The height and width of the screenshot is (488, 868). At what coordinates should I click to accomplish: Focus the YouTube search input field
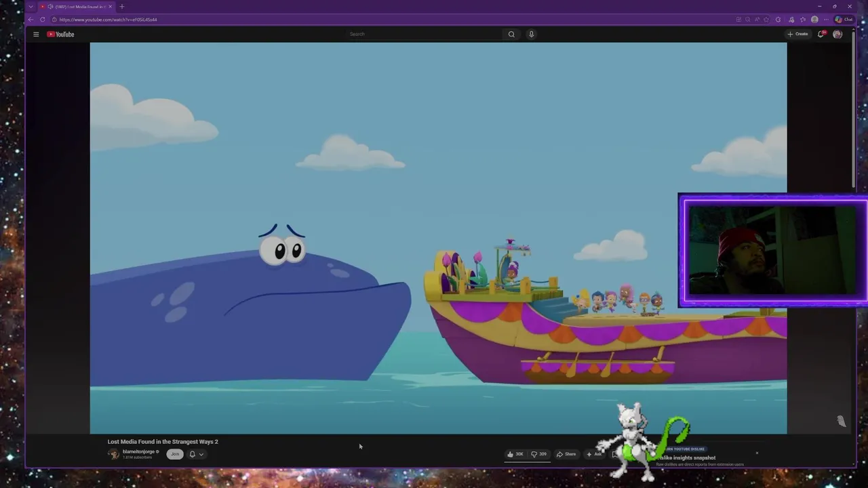coord(424,34)
